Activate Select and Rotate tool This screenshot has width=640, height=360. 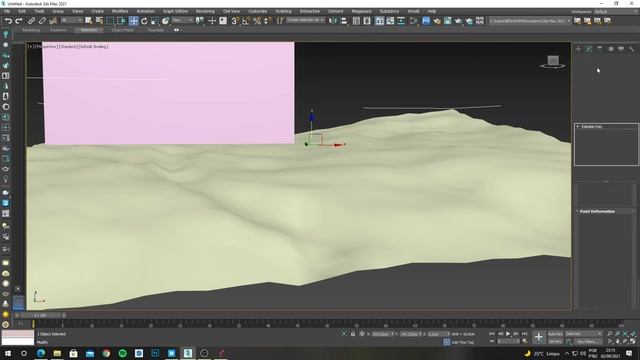point(144,20)
